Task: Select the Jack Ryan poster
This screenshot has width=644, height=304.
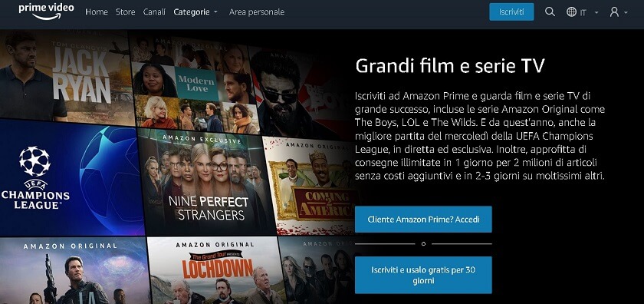Action: (67, 78)
